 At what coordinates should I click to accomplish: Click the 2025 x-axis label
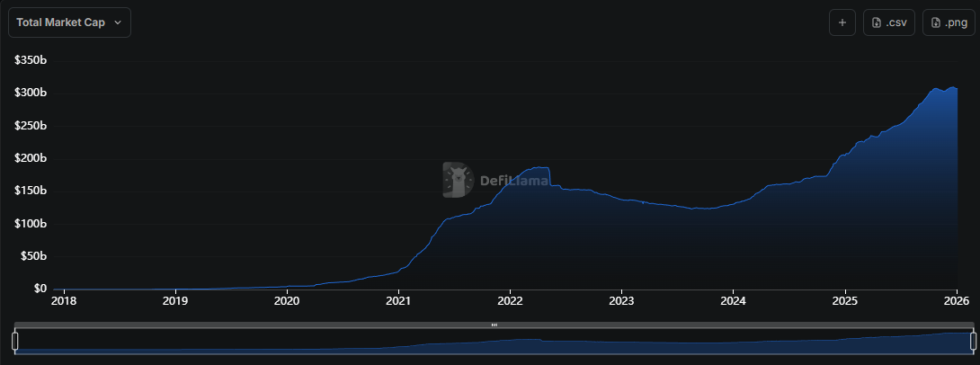845,301
